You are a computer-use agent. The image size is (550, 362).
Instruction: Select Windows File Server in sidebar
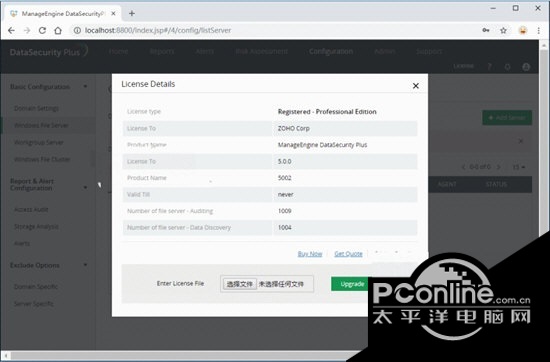(41, 125)
